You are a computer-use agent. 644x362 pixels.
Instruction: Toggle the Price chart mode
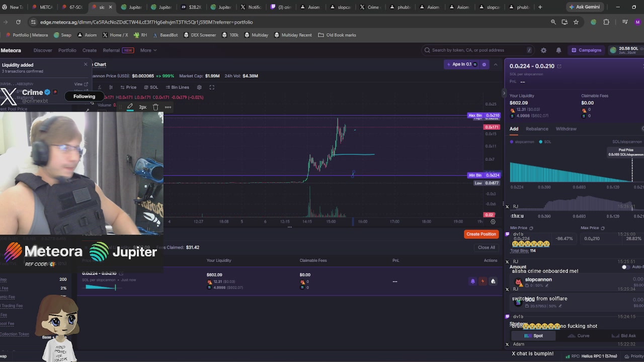(128, 87)
